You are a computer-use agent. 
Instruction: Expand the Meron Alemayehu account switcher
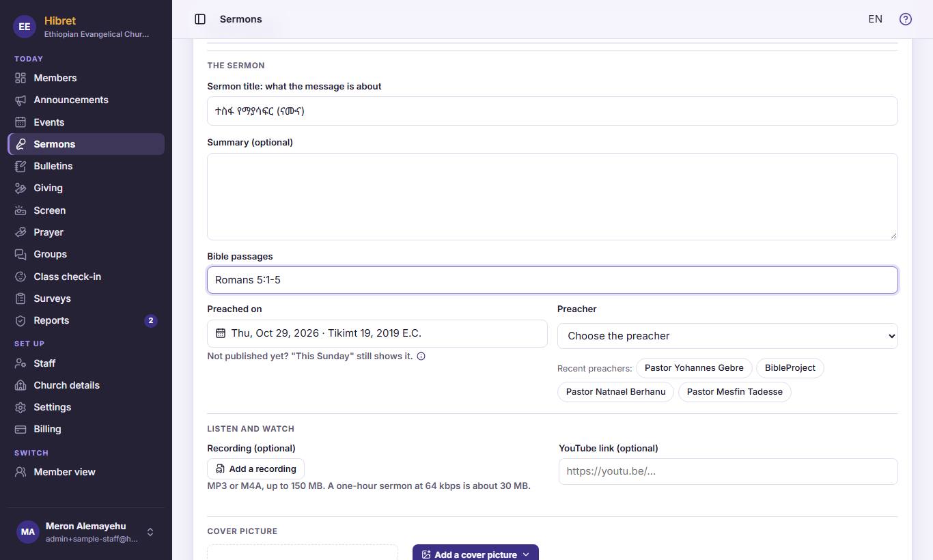150,532
